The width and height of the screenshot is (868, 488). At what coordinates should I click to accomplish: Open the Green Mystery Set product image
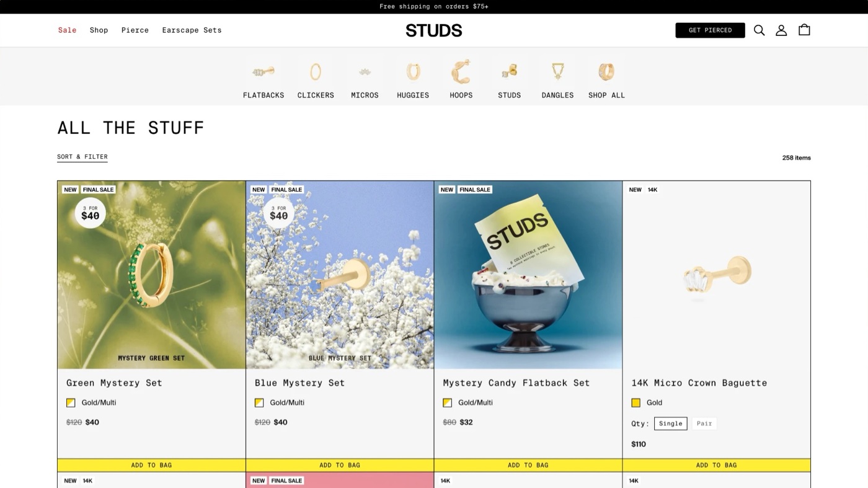click(x=152, y=275)
